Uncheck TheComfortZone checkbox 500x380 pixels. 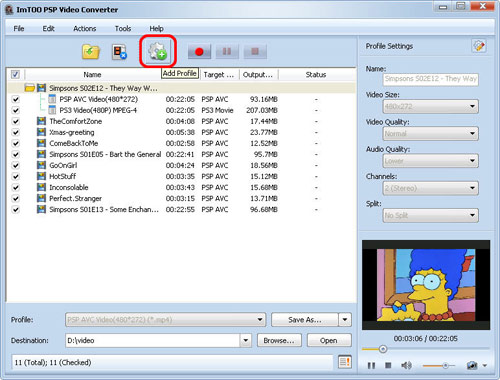[x=15, y=121]
